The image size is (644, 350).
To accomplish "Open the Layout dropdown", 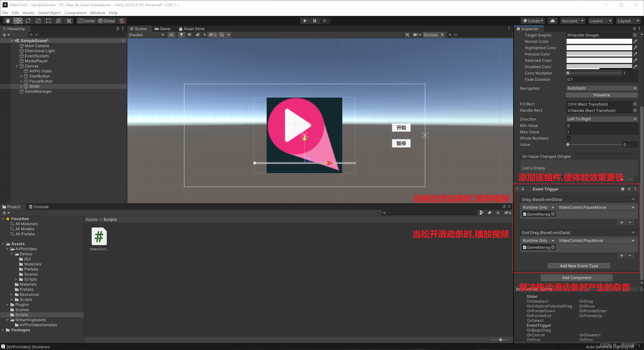I will point(628,21).
